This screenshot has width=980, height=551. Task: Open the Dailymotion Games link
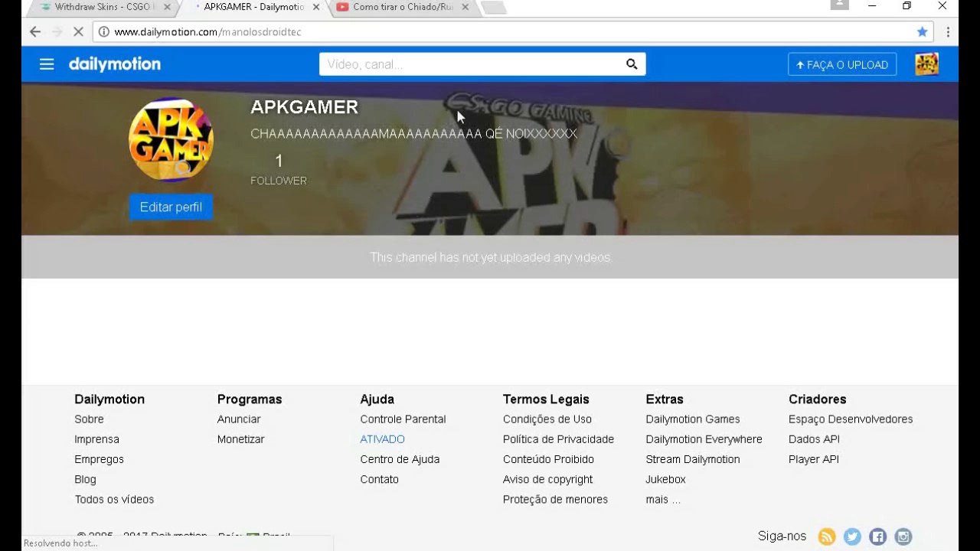693,419
